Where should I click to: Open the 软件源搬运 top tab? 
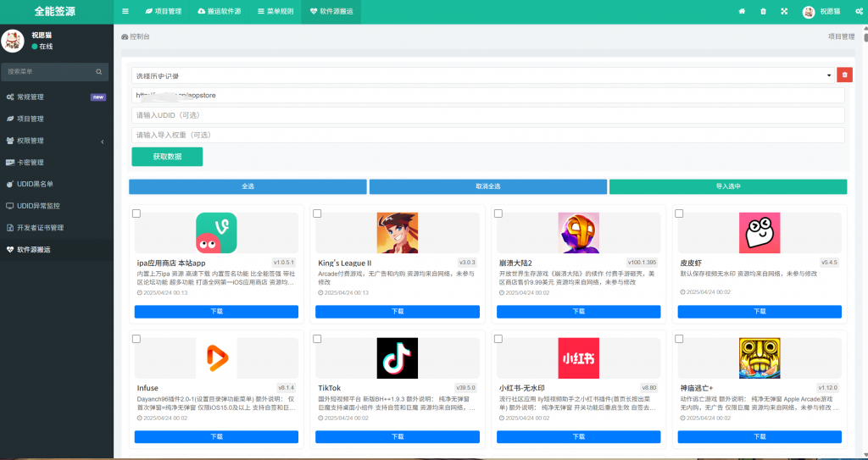pyautogui.click(x=331, y=11)
